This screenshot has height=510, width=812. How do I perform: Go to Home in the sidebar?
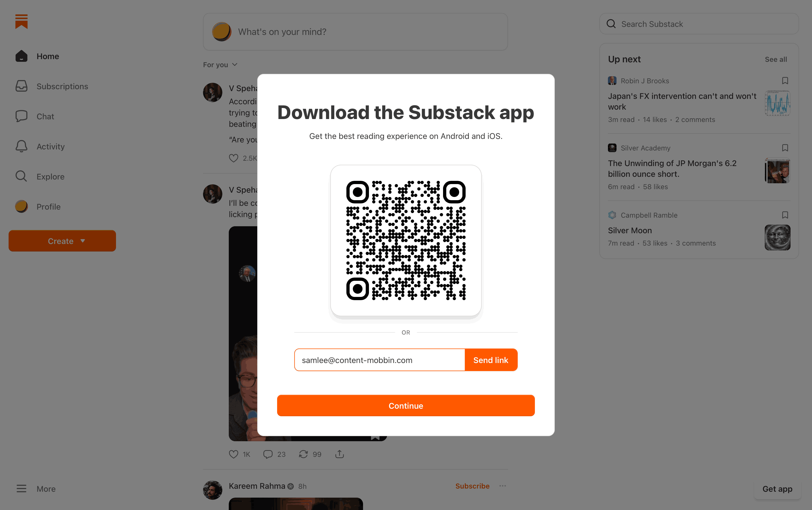(x=37, y=56)
